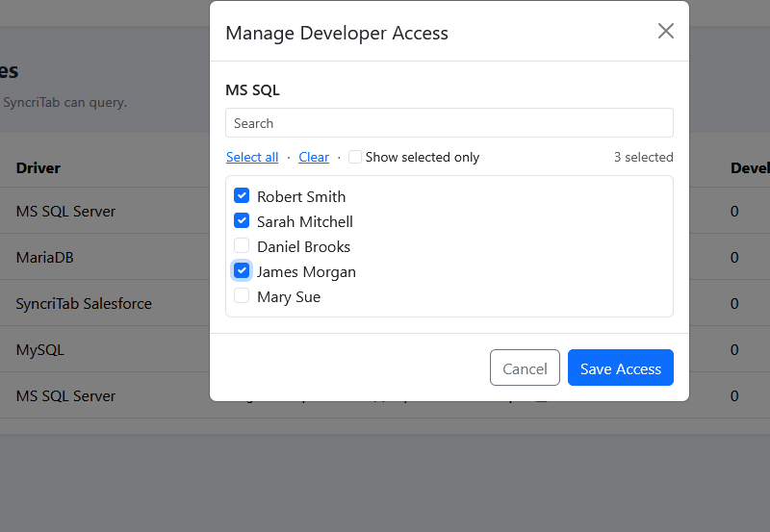Close the Manage Developer Access dialog
770x532 pixels.
click(x=665, y=32)
